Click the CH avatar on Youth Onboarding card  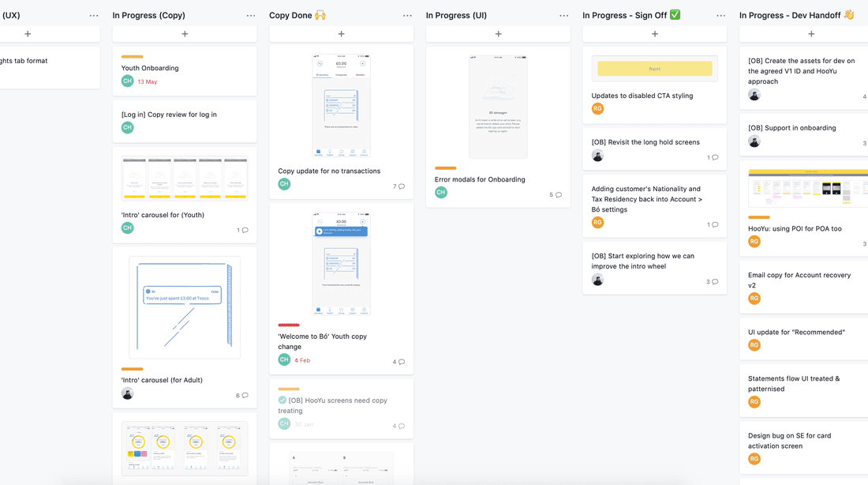(x=127, y=81)
